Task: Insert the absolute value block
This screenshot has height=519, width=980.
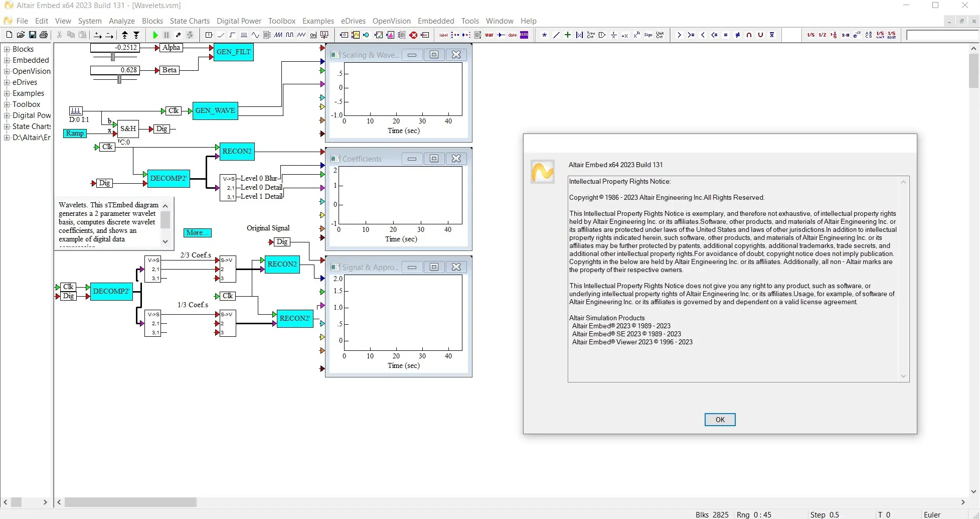Action: tap(579, 35)
